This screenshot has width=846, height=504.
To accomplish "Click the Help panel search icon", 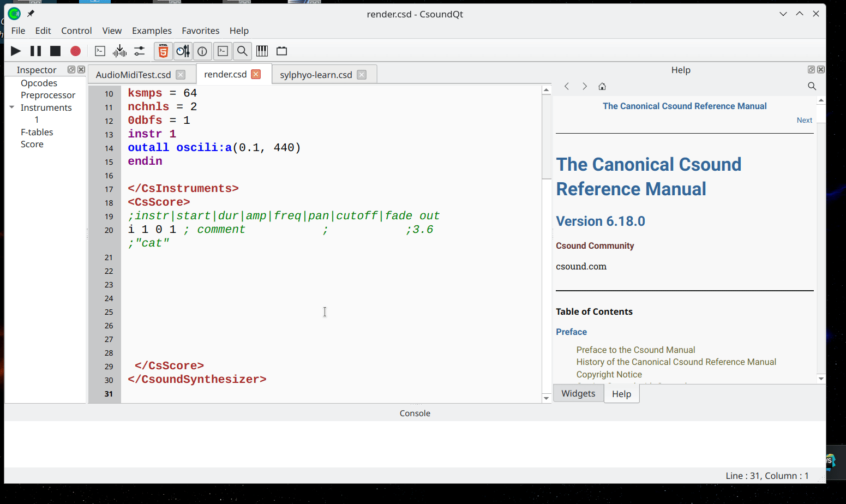I will (812, 86).
